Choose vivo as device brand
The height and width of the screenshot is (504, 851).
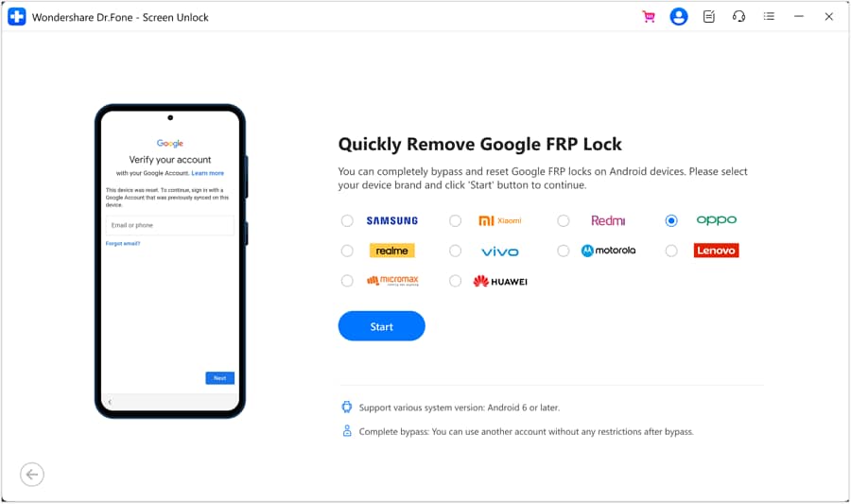[x=456, y=251]
